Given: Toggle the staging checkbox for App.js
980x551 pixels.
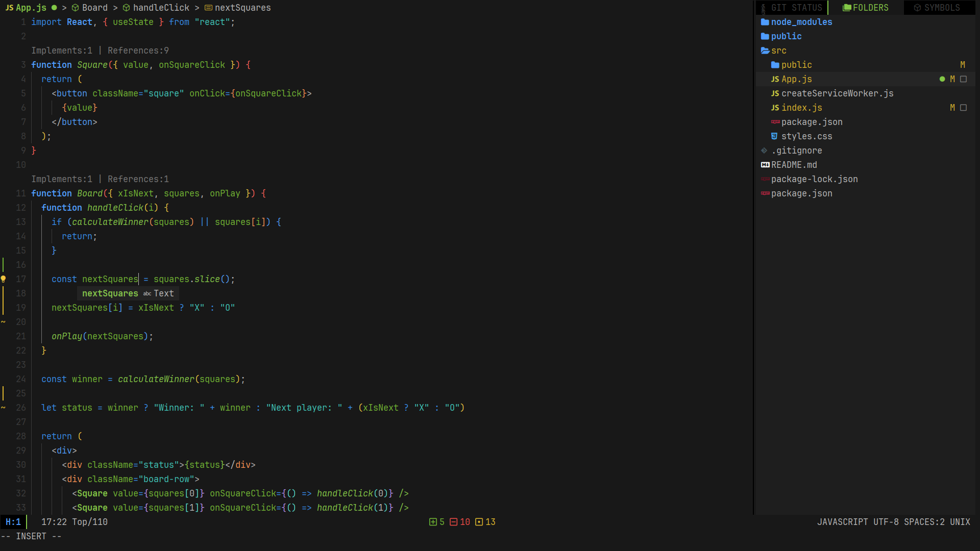Looking at the screenshot, I should pyautogui.click(x=963, y=79).
